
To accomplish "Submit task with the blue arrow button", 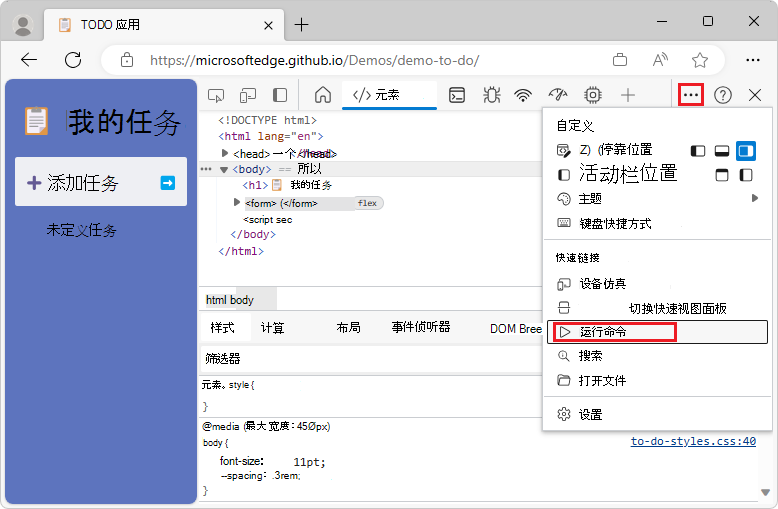I will (168, 183).
